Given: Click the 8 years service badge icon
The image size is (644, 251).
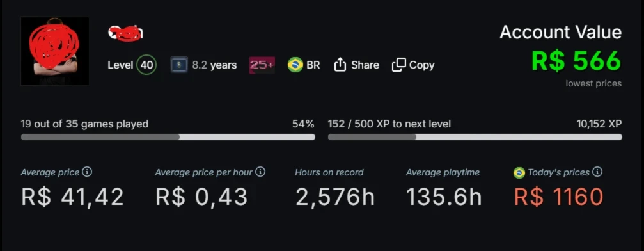Looking at the screenshot, I should point(179,65).
